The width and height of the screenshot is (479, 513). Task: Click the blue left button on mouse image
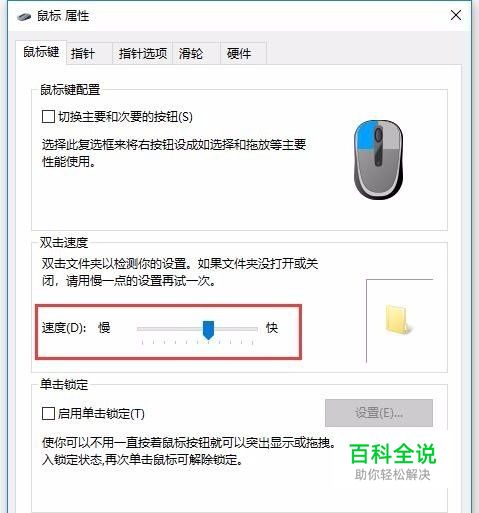366,136
